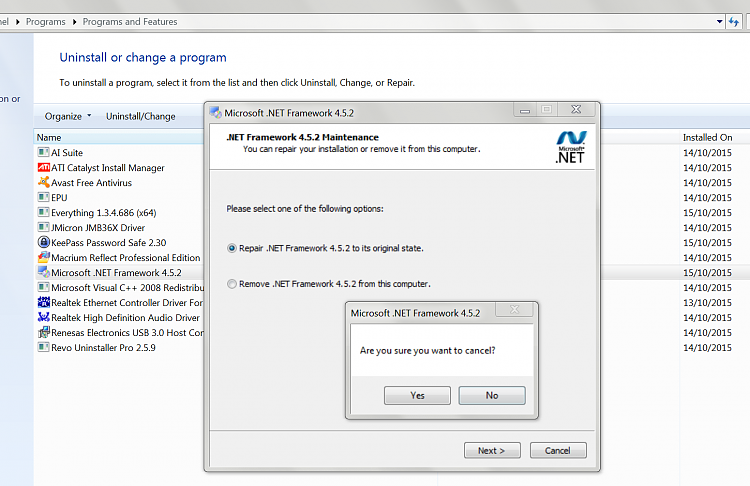Click the AI Suite program icon
750x486 pixels.
[44, 152]
